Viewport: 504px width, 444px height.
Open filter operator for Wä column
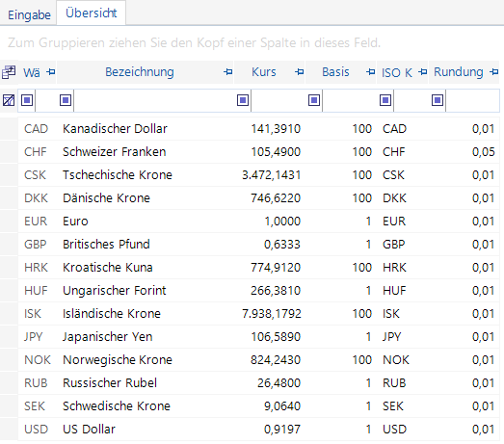coord(27,100)
